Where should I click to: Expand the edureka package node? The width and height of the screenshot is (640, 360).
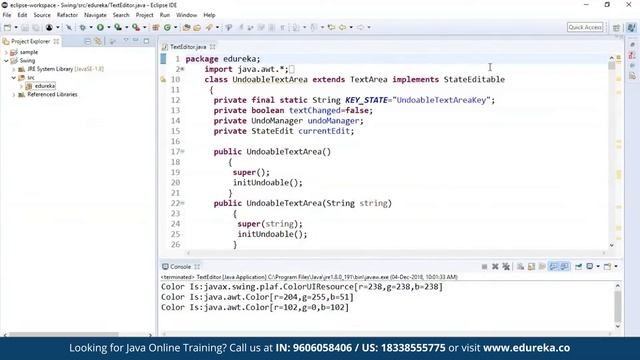pos(21,86)
